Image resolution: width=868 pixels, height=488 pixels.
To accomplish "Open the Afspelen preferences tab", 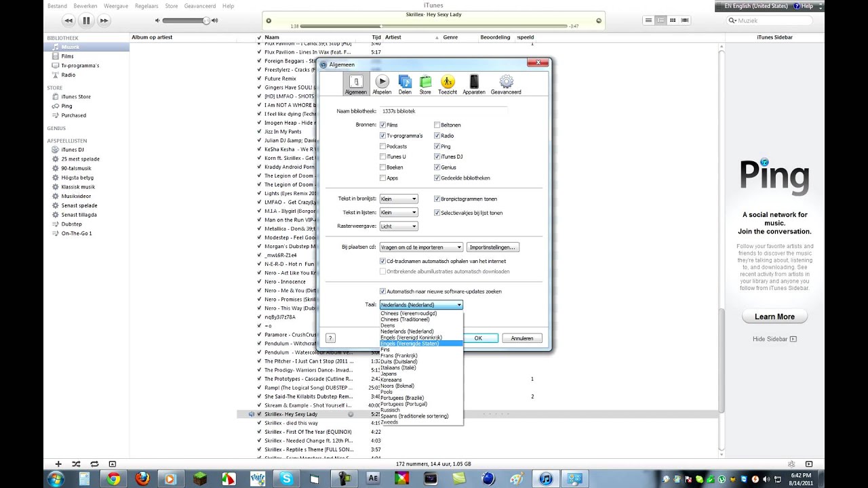I will coord(382,85).
